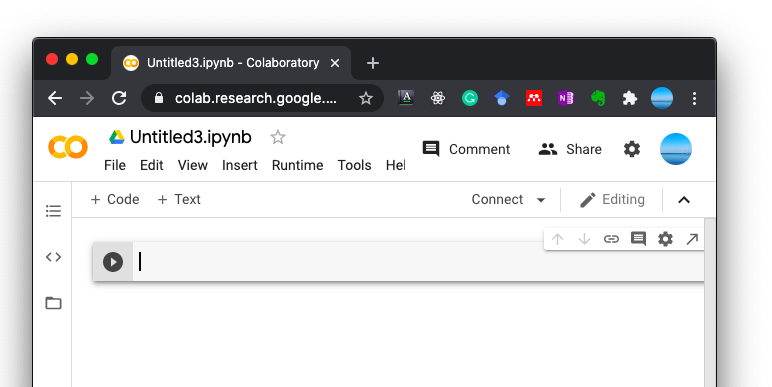Click the red Mendeley extension icon

[534, 98]
